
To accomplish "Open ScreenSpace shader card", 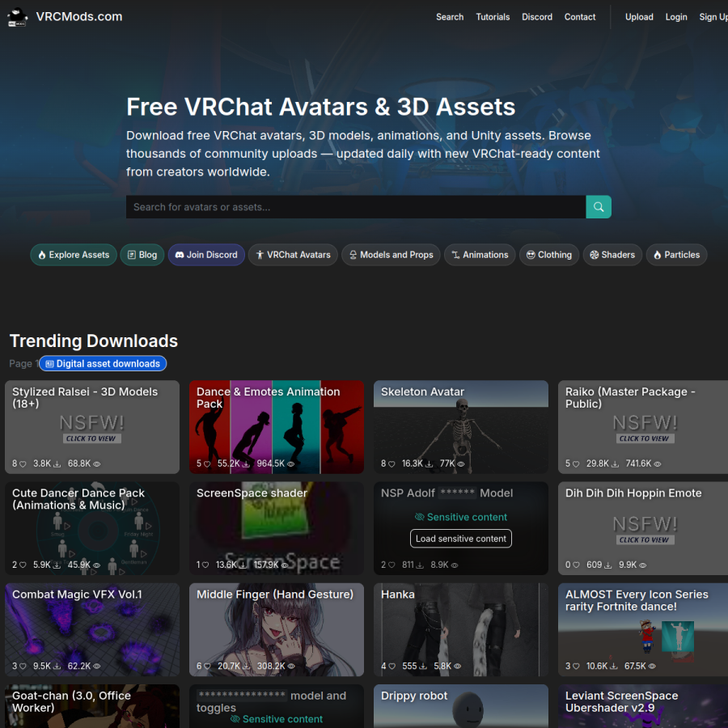I will pyautogui.click(x=277, y=528).
